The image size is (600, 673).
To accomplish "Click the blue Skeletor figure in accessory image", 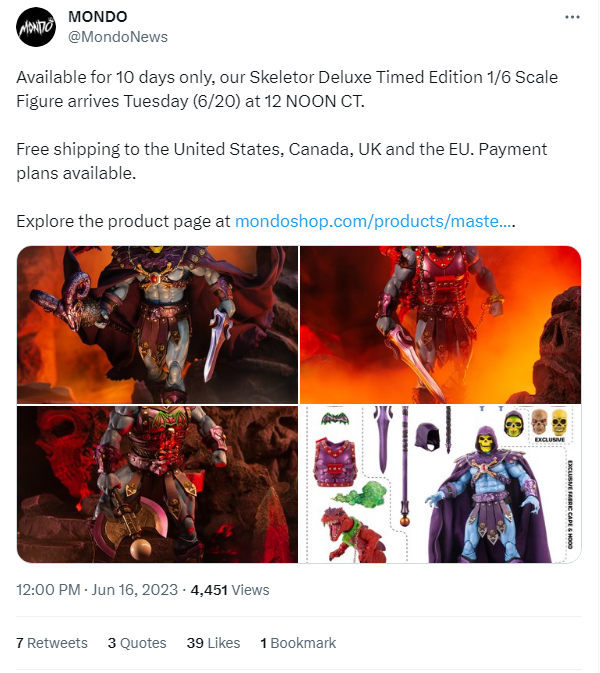I will pyautogui.click(x=486, y=494).
